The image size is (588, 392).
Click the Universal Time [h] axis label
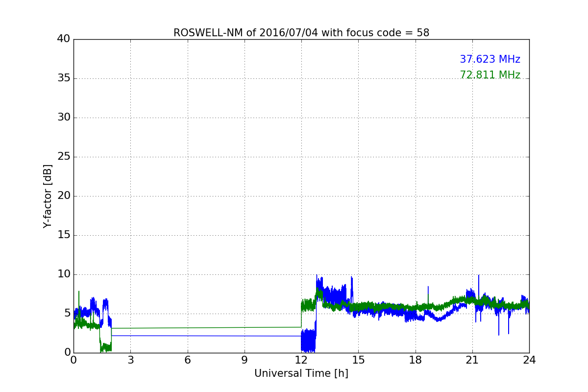point(301,373)
